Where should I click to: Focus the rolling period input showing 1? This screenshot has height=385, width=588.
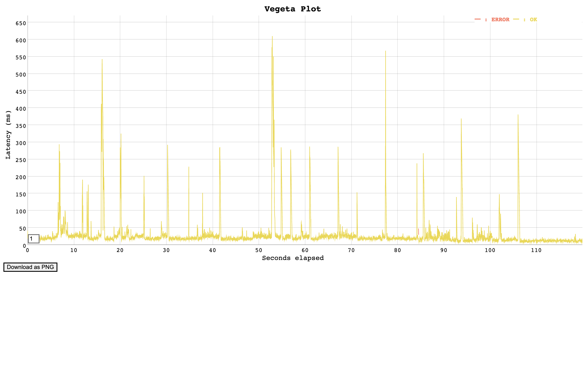pyautogui.click(x=34, y=239)
